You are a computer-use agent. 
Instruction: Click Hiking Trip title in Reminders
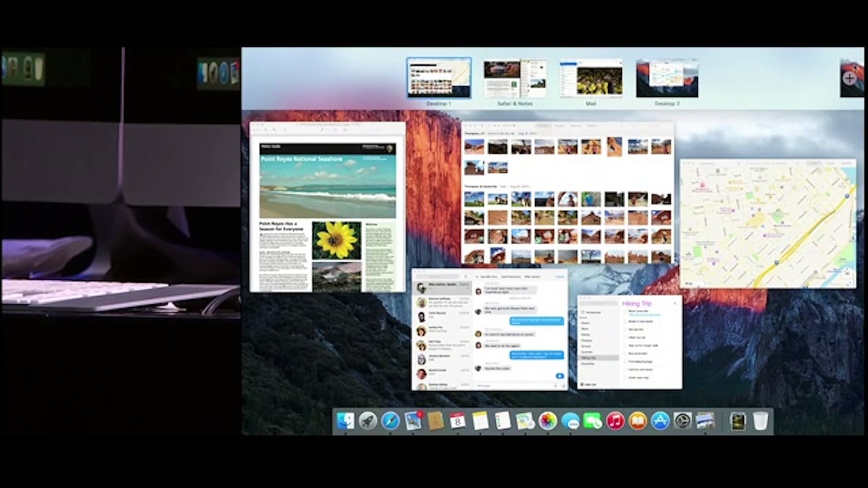click(x=637, y=304)
